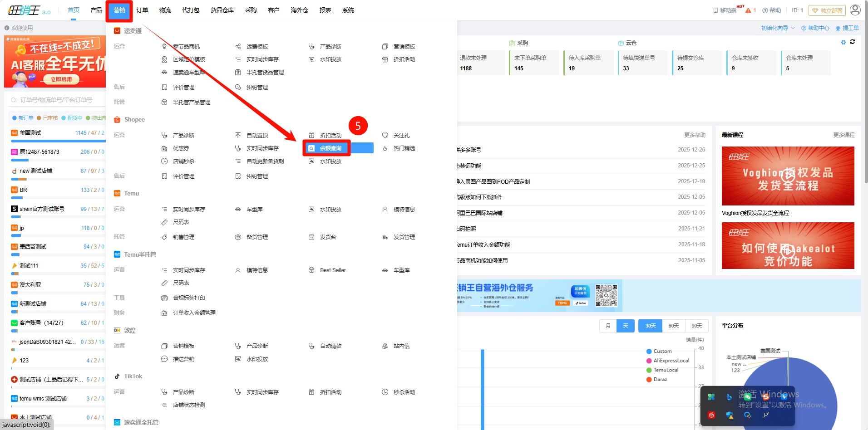Click the red alert triangle notification icon
The width and height of the screenshot is (868, 430).
748,10
